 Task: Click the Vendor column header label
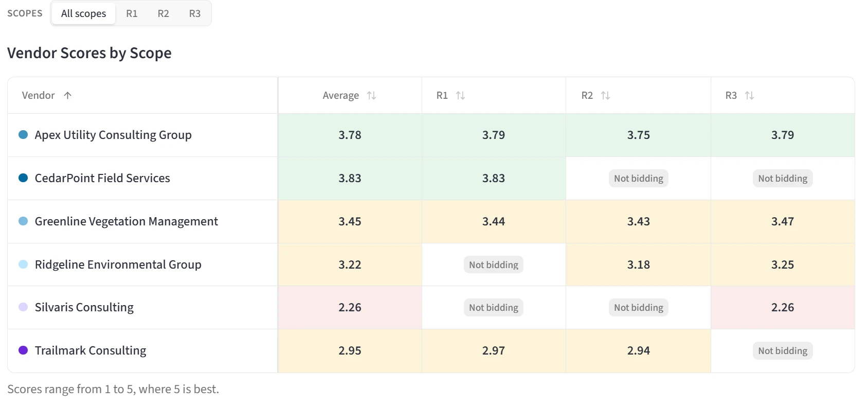[x=38, y=95]
